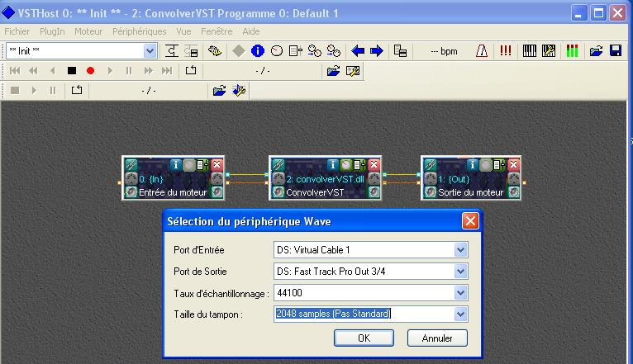
Task: Click the program list window icon
Action: pyautogui.click(x=400, y=51)
